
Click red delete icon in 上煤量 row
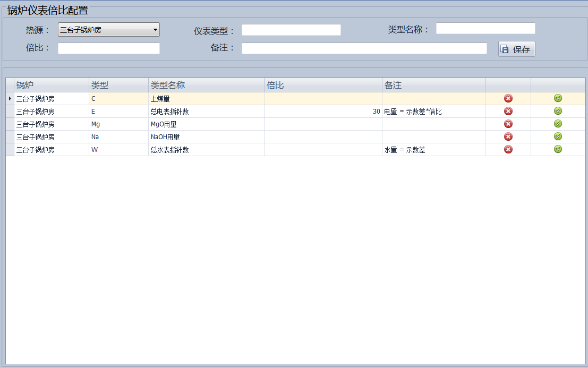[508, 98]
